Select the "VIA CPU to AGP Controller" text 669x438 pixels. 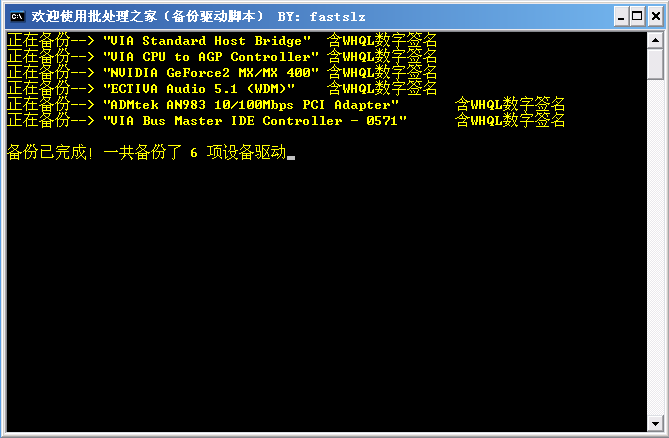tap(211, 57)
